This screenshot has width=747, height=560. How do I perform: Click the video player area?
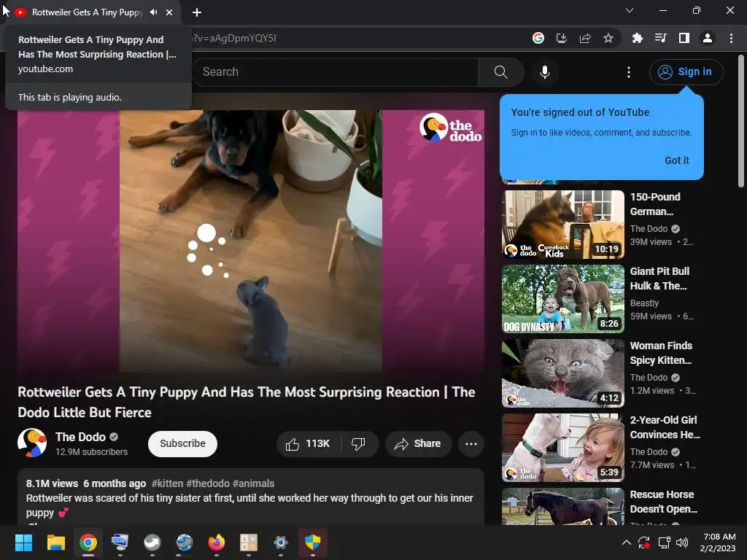251,241
